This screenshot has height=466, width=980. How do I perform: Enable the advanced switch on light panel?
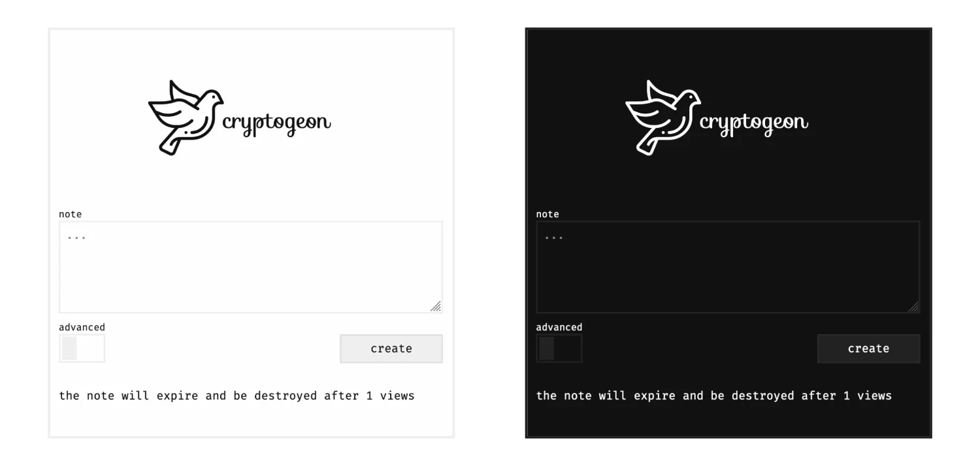[82, 349]
